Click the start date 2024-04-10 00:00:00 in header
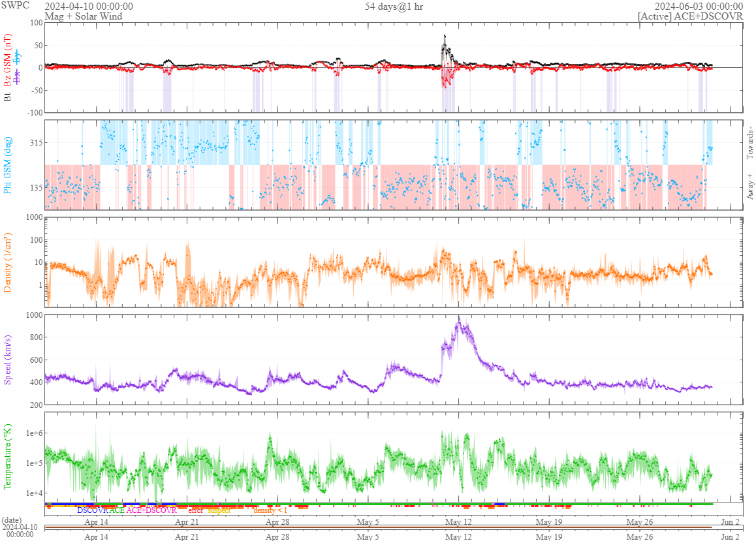Viewport: 756px width, 541px height. [89, 7]
